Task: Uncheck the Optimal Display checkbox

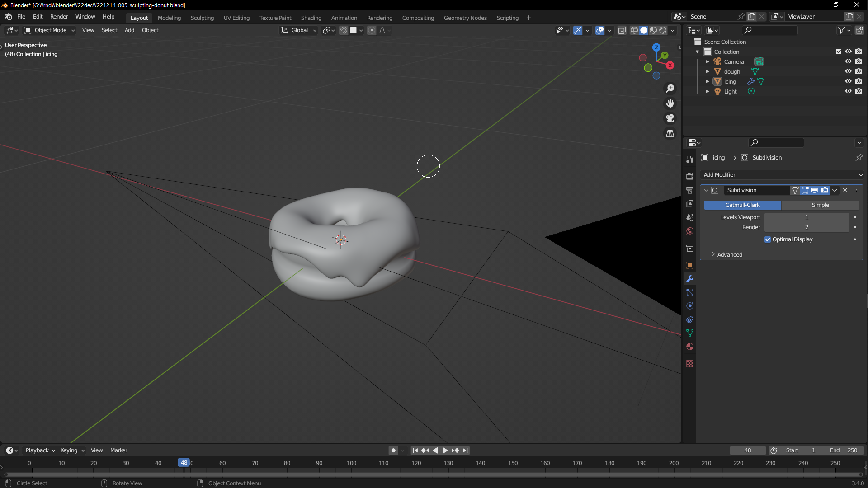Action: (768, 239)
